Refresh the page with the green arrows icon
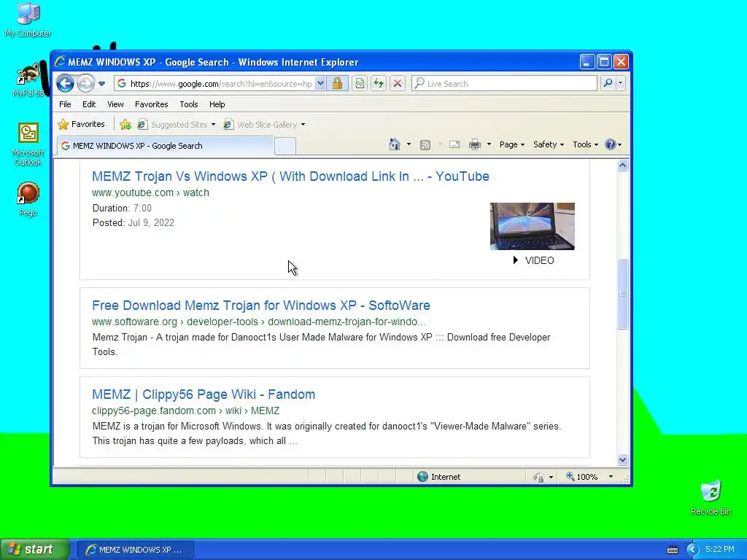The image size is (747, 560). click(379, 84)
